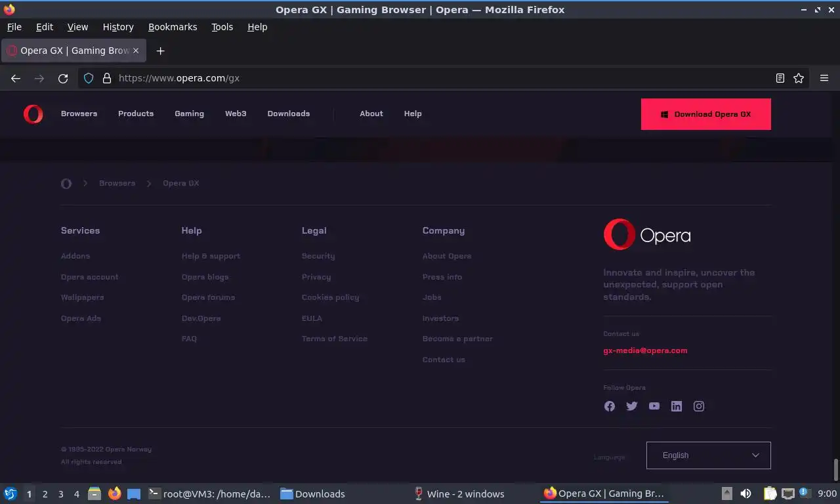Launch Firefox from the taskbar quick launcher
Screen dimensions: 840x504
pos(114,493)
